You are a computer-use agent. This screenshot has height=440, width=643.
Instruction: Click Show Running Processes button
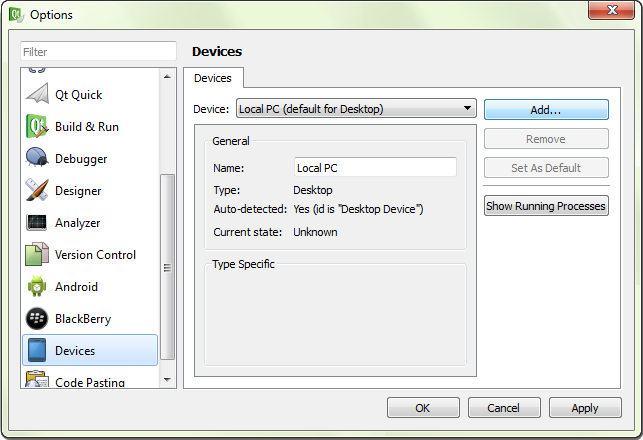(546, 206)
